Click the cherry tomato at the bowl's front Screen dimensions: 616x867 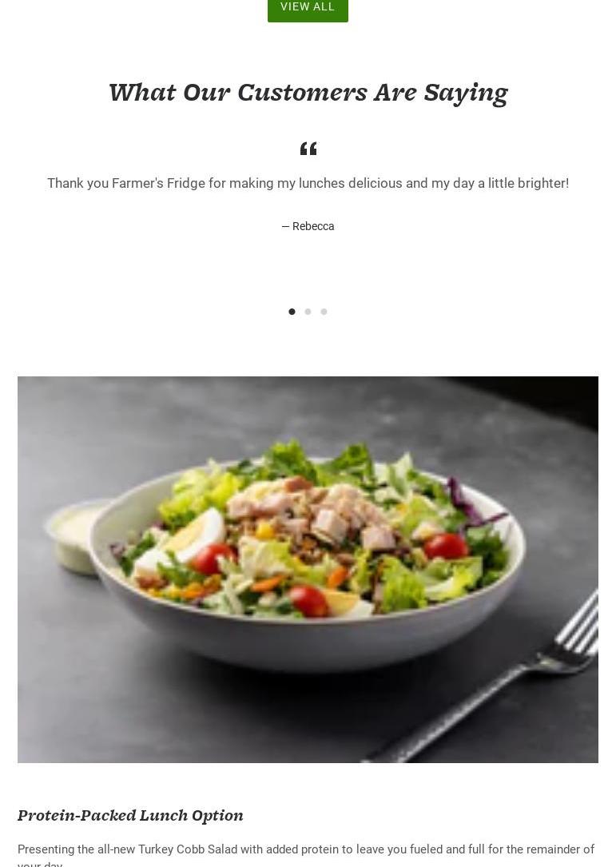[x=308, y=601]
